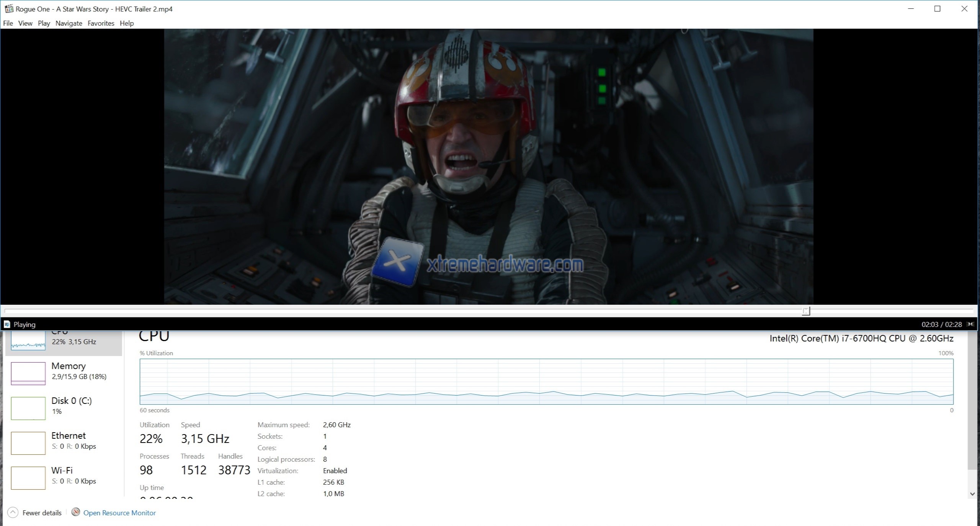Click the 02:03 / 02:28 playback time display
This screenshot has width=980, height=526.
[941, 325]
